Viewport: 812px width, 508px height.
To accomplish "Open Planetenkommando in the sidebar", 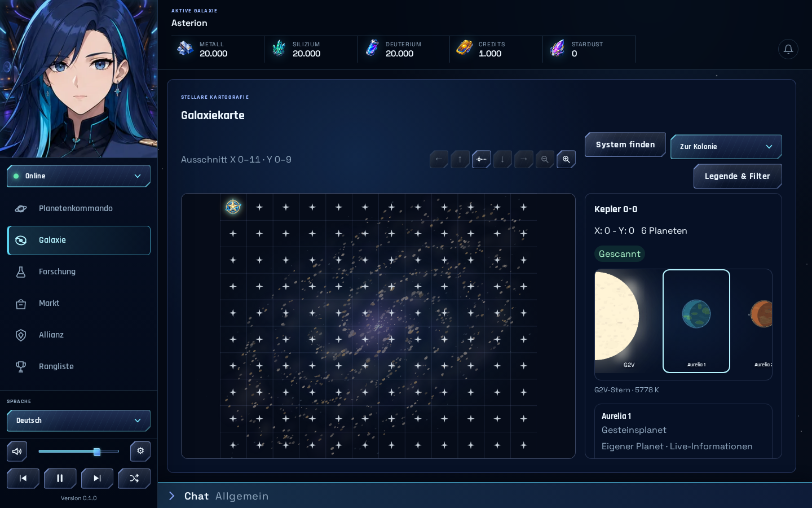I will pos(78,209).
